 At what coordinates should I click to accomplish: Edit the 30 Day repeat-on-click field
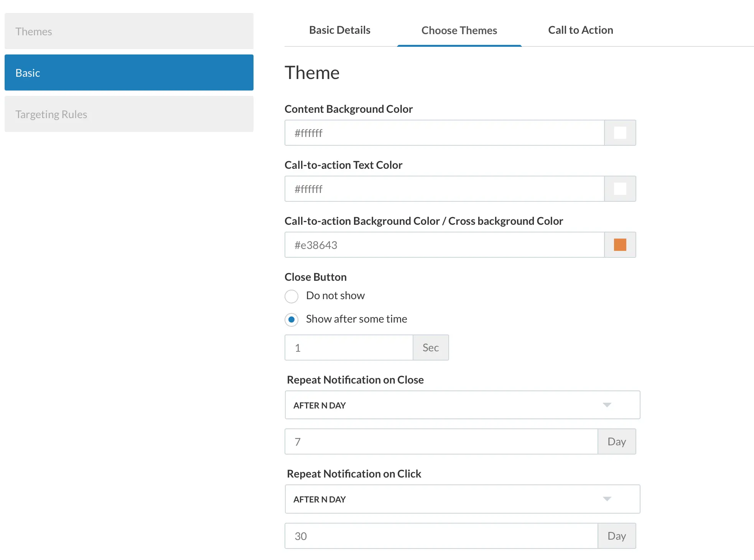(x=441, y=536)
